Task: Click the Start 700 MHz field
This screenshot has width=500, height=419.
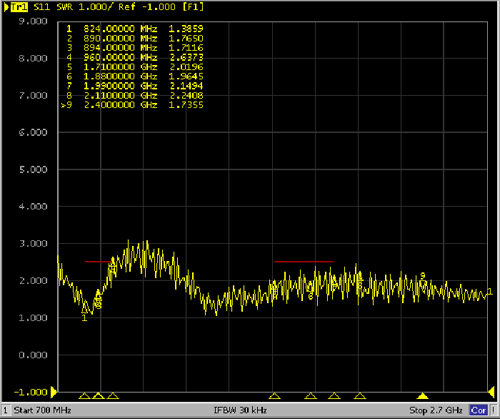Action: tap(42, 410)
